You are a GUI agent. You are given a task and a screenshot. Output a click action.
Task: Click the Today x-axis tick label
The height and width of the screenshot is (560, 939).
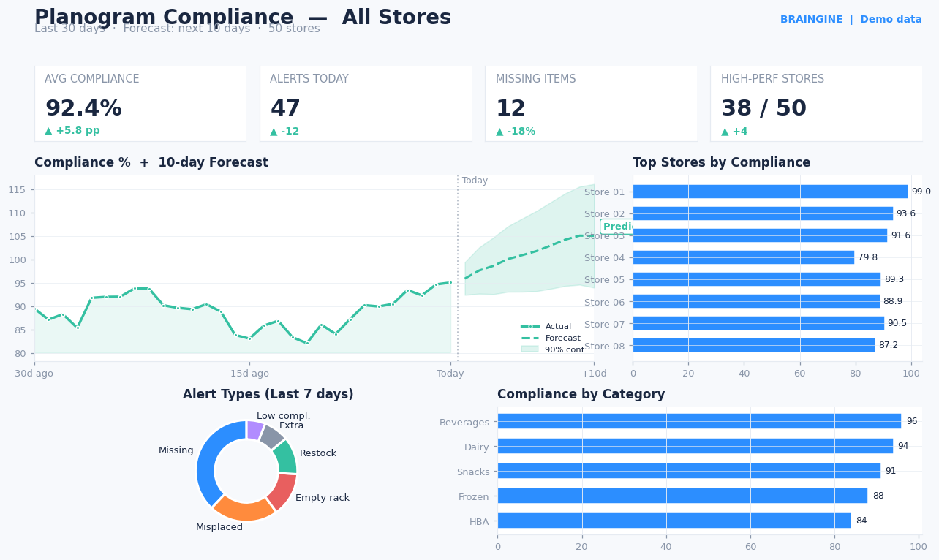pos(450,374)
